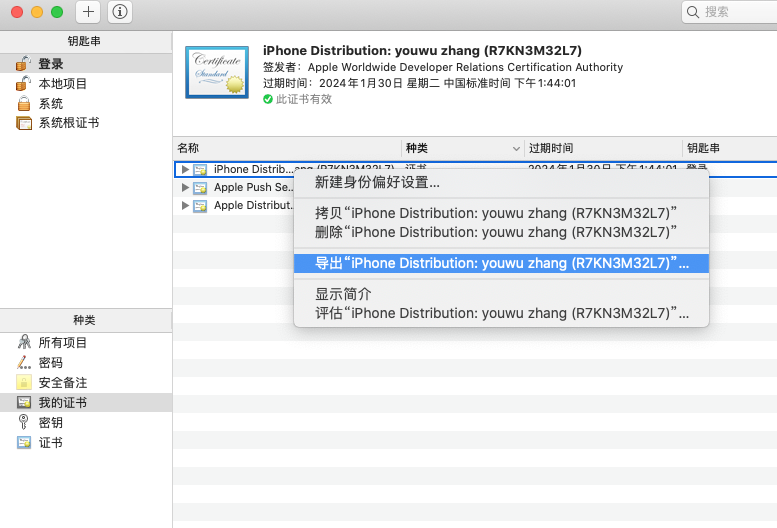
Task: Select the 密码 category
Action: click(x=86, y=363)
